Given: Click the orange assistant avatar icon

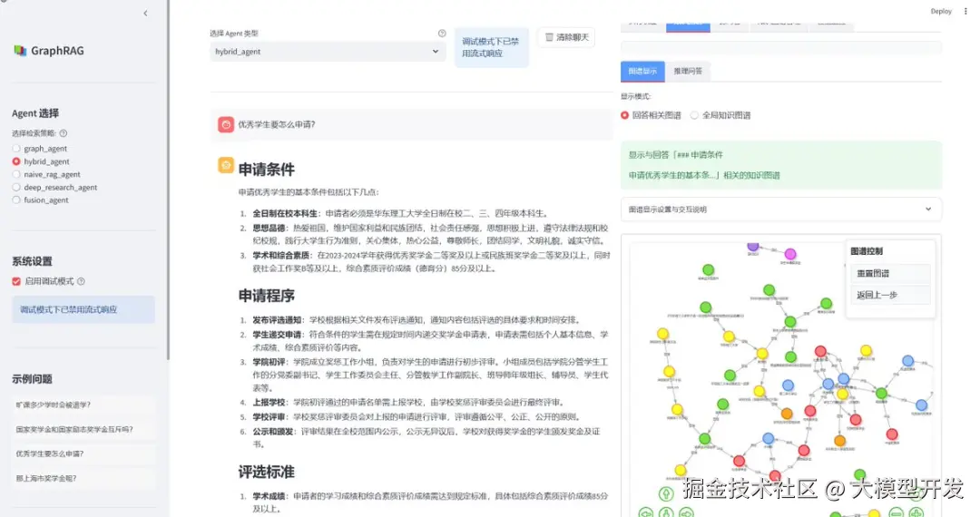Looking at the screenshot, I should (226, 165).
